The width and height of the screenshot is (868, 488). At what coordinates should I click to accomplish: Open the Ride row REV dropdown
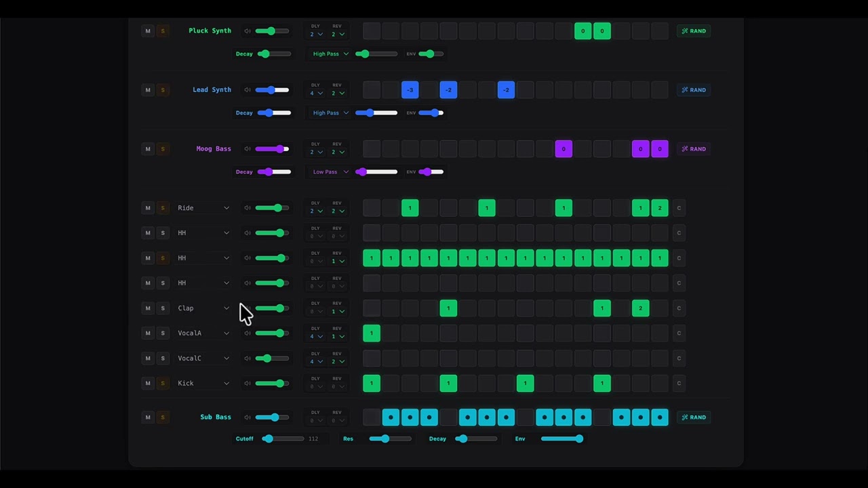click(x=338, y=211)
